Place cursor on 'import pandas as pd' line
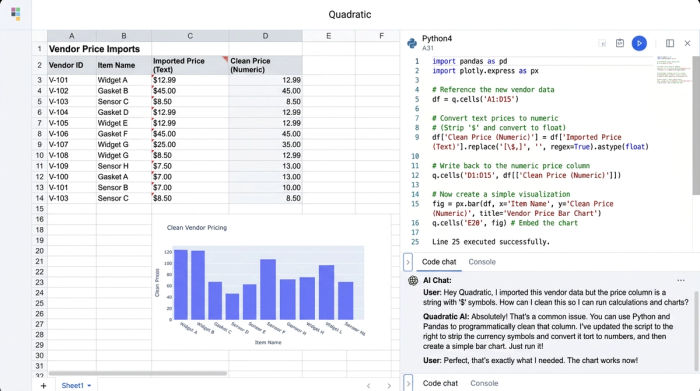This screenshot has height=391, width=700. [469, 61]
